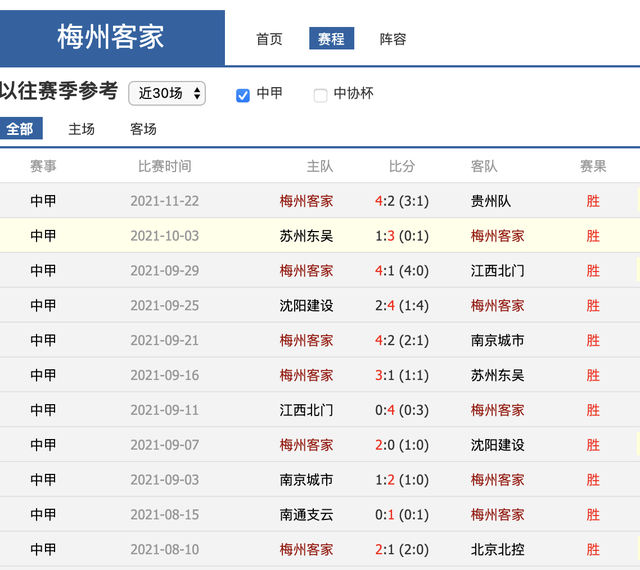Viewport: 640px width, 570px height.
Task: Enable the 中协杯 checkbox
Action: [320, 96]
